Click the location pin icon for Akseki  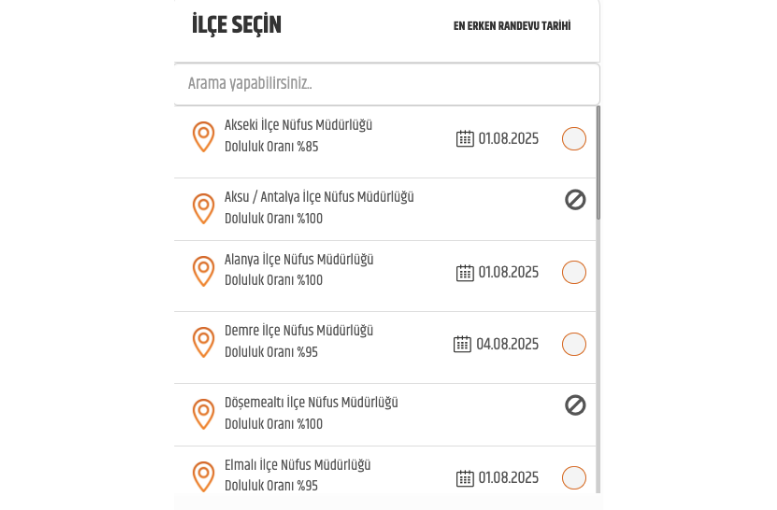click(x=203, y=137)
